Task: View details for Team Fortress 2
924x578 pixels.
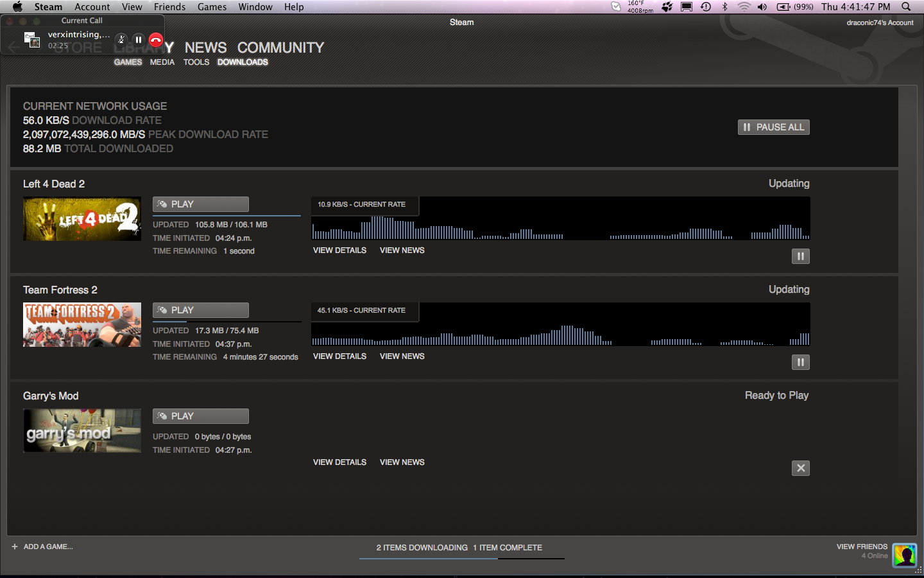Action: (339, 356)
